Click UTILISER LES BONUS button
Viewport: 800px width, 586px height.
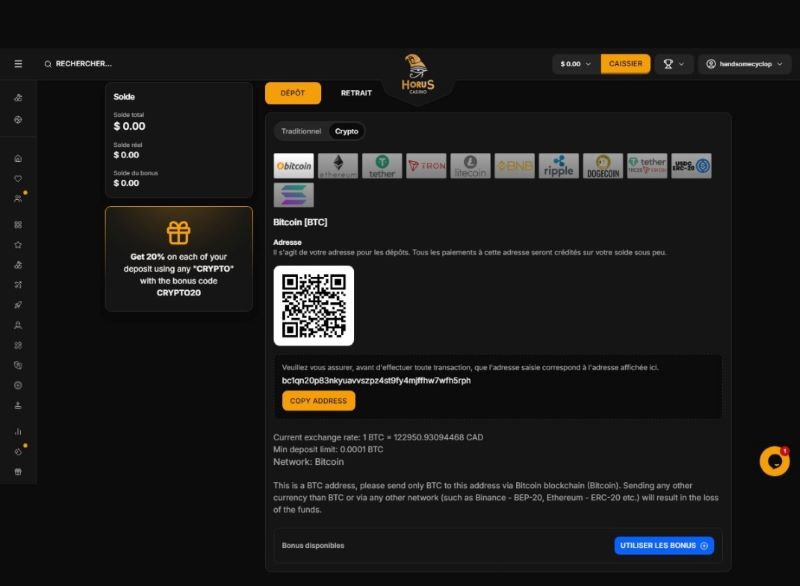[664, 546]
